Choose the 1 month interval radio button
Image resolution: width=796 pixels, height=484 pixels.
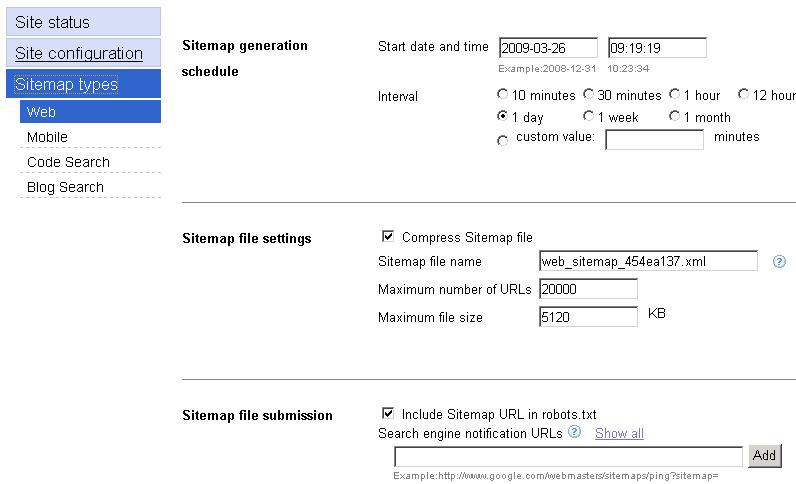click(x=675, y=116)
